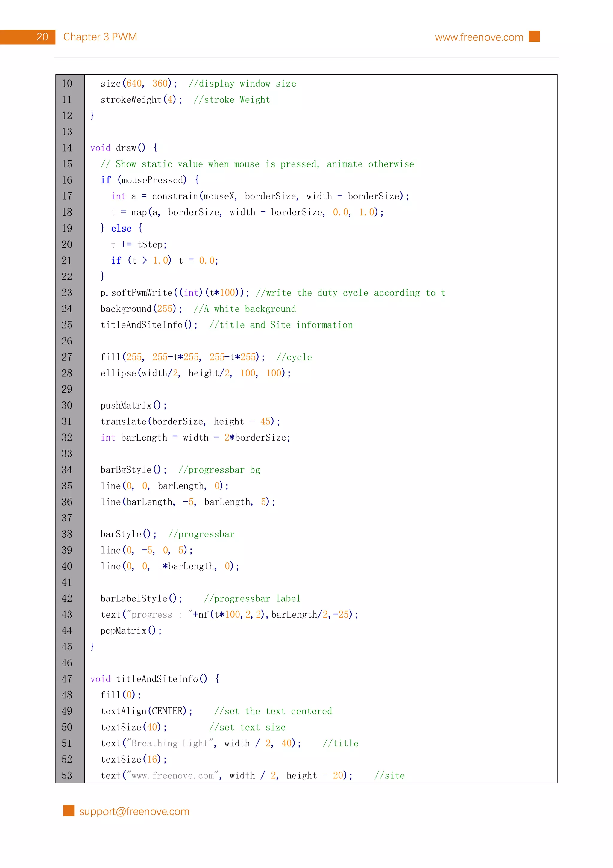Click 'background(255);' statement
The width and height of the screenshot is (613, 868).
[141, 309]
